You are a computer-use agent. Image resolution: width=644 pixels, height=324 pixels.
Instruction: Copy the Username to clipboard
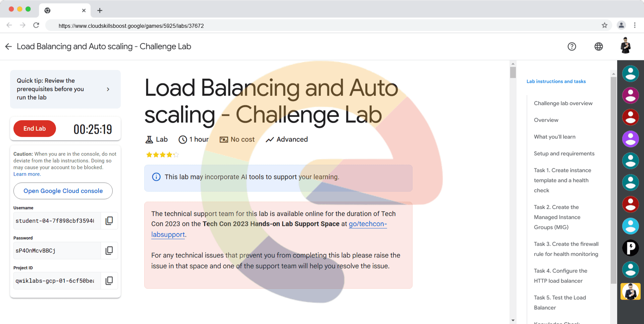click(109, 221)
